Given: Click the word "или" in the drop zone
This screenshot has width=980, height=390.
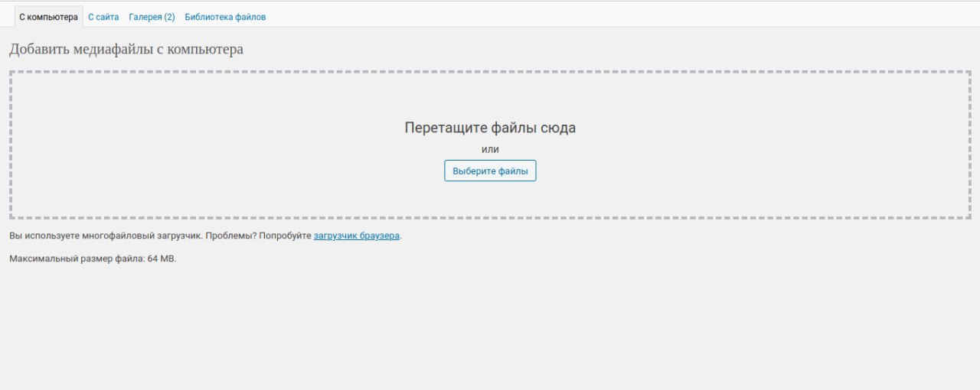Looking at the screenshot, I should (490, 150).
